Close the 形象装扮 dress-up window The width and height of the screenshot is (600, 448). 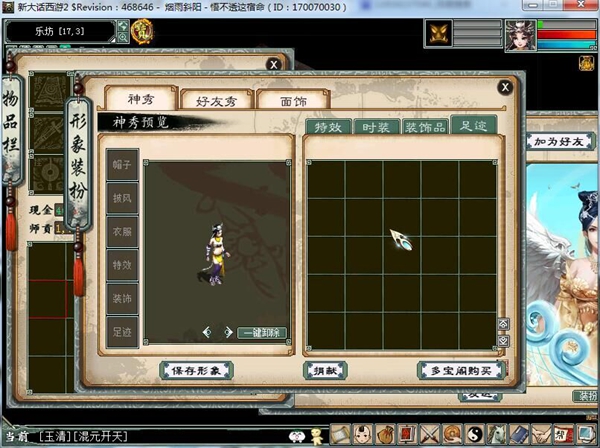tap(505, 88)
